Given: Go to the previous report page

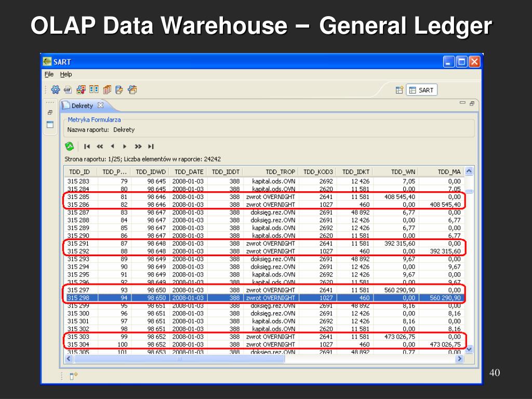Looking at the screenshot, I should 112,146.
